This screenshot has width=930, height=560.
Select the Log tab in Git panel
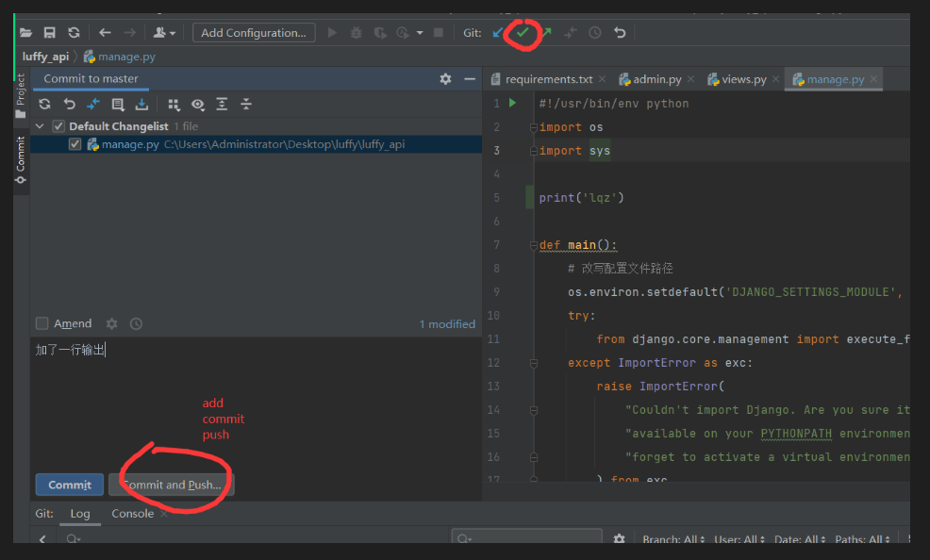tap(80, 514)
